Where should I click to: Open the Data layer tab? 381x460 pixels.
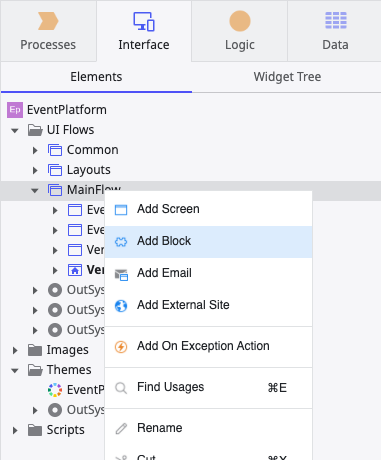point(335,31)
